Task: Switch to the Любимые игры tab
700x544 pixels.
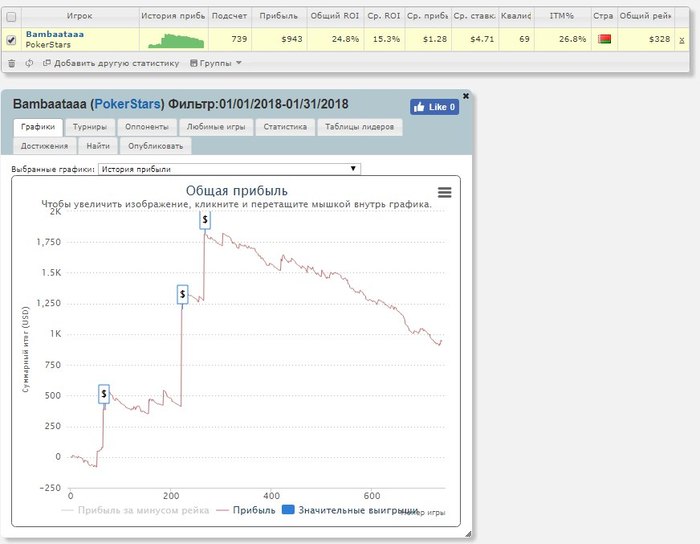Action: click(216, 127)
